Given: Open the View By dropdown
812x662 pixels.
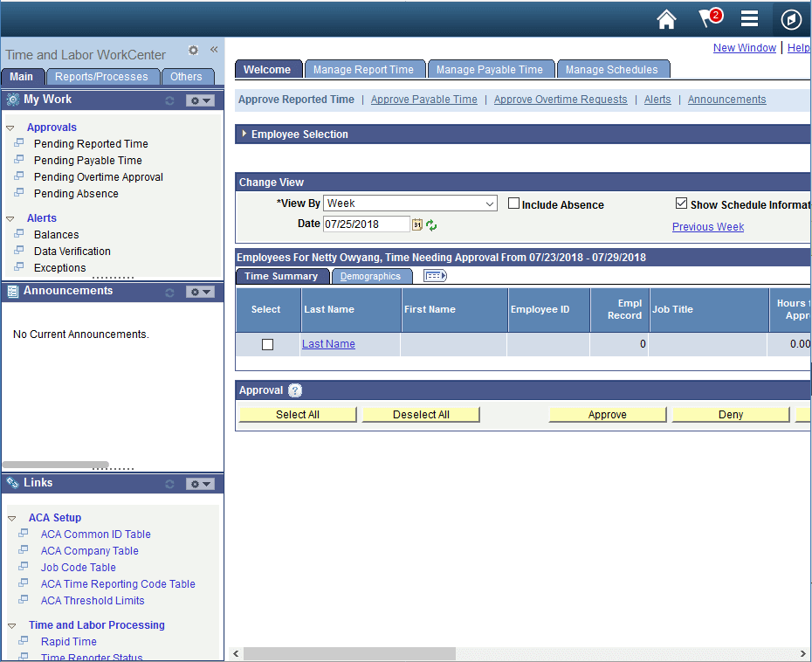Looking at the screenshot, I should (409, 203).
